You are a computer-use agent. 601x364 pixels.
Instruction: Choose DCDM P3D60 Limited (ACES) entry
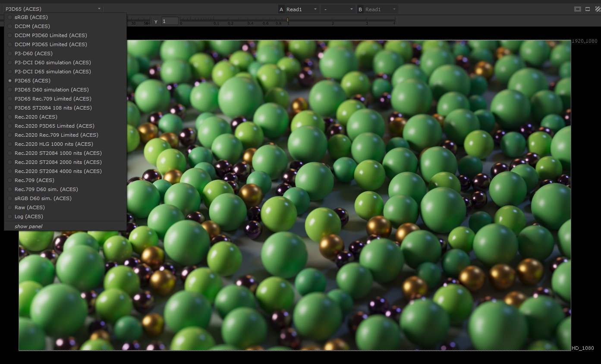pos(51,35)
